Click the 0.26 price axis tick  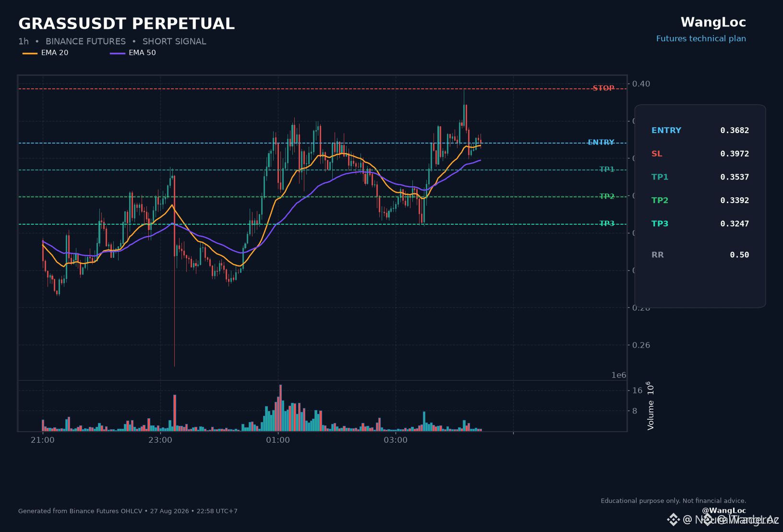coord(641,345)
